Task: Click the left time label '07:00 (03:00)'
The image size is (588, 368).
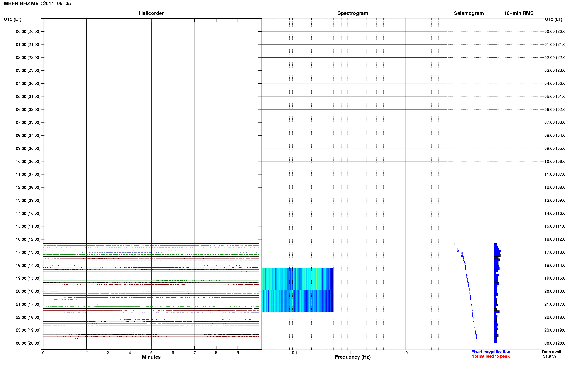Action: click(x=28, y=122)
